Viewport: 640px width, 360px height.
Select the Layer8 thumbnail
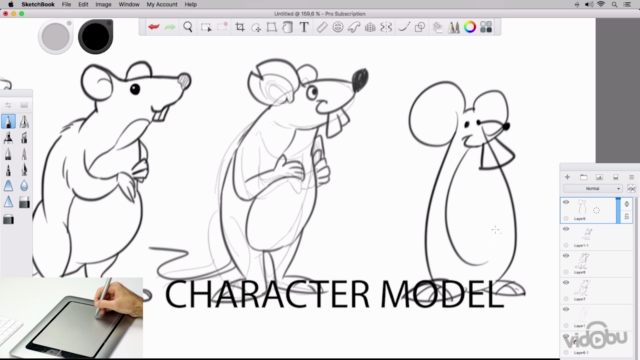[583, 261]
